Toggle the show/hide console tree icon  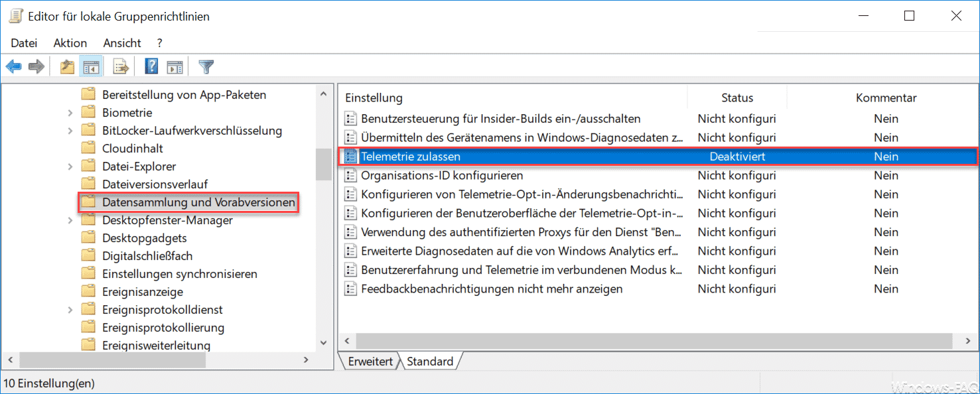pos(90,67)
